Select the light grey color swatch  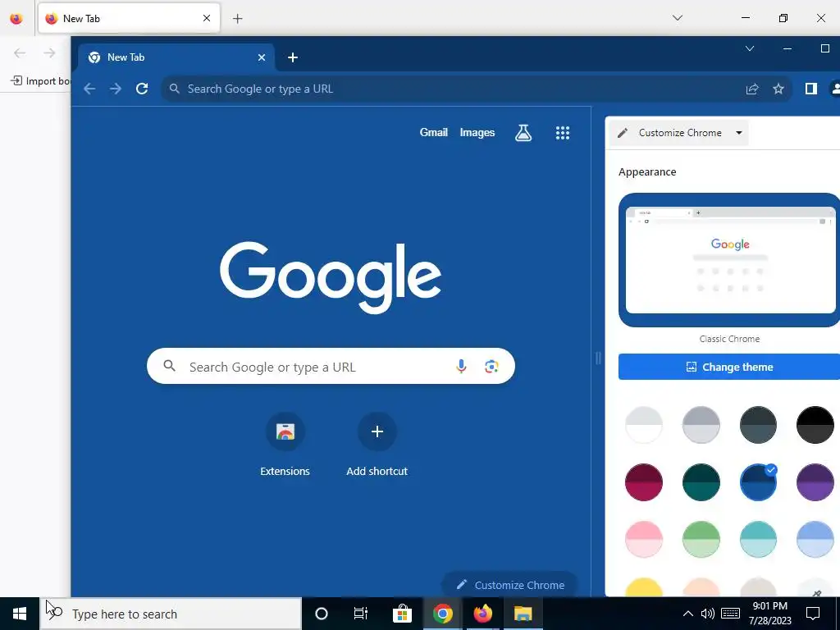pyautogui.click(x=701, y=425)
